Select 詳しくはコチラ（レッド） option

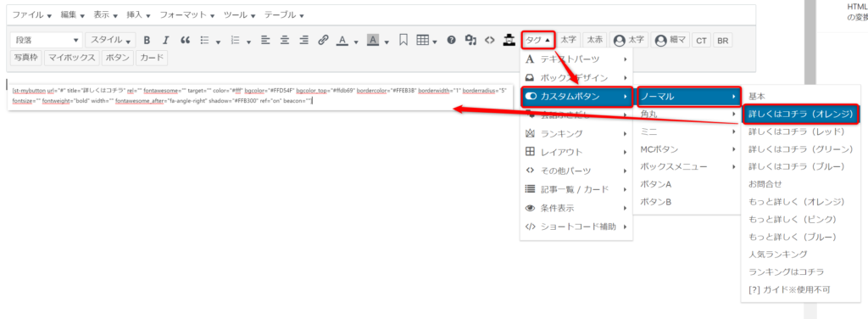tap(800, 132)
